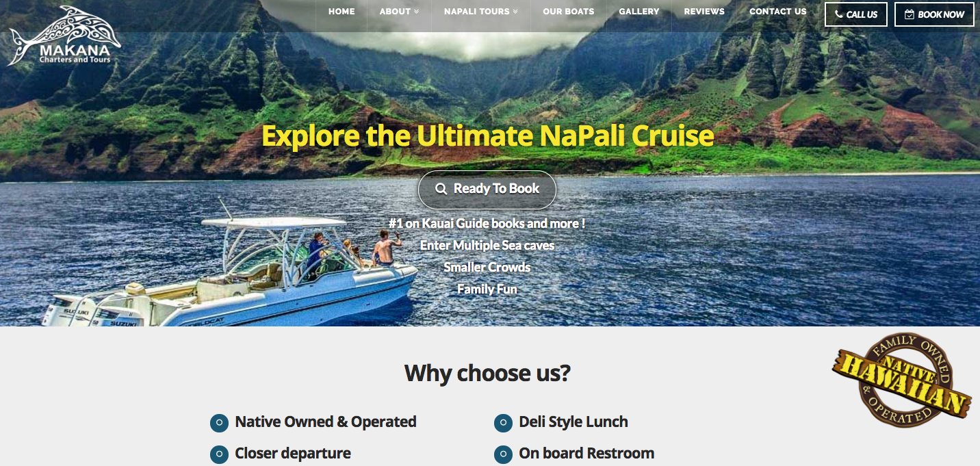Click bullet icon beside On board Restroom

503,454
